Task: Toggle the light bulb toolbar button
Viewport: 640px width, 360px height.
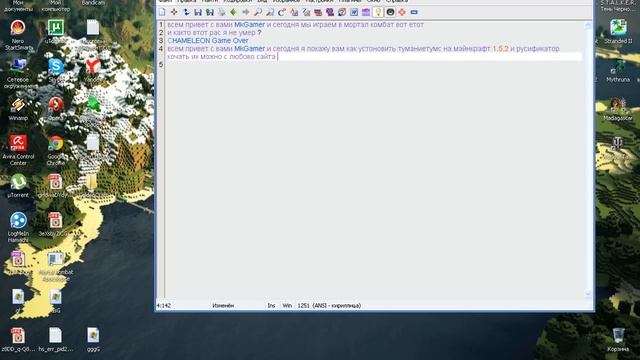Action: tap(378, 12)
